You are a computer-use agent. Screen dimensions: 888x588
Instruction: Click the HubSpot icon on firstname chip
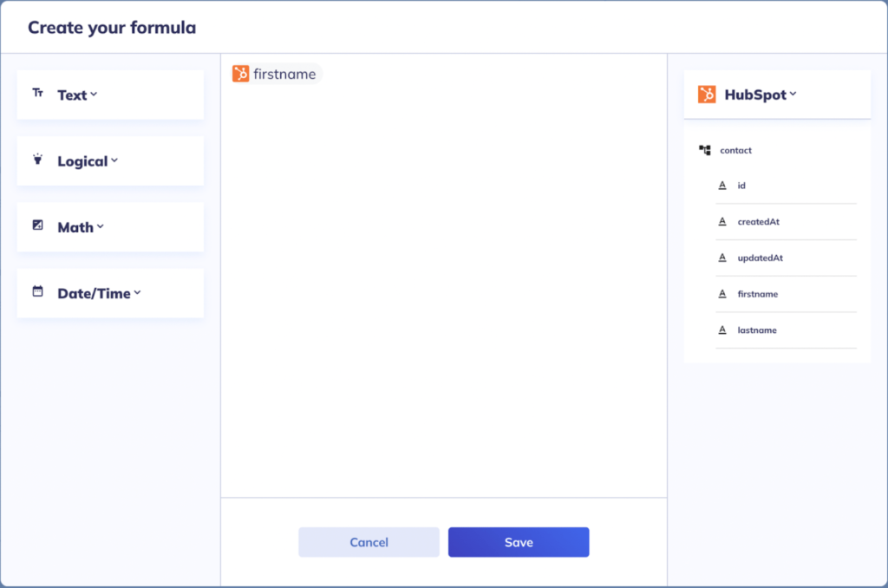[242, 74]
